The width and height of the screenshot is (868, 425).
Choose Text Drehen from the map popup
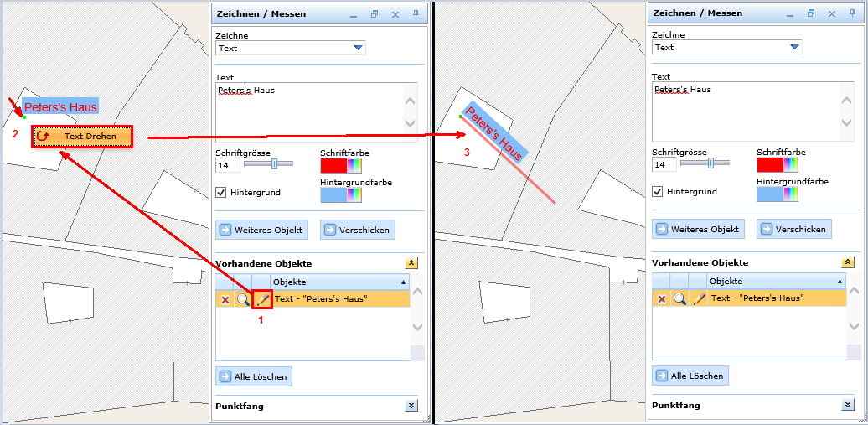point(82,136)
